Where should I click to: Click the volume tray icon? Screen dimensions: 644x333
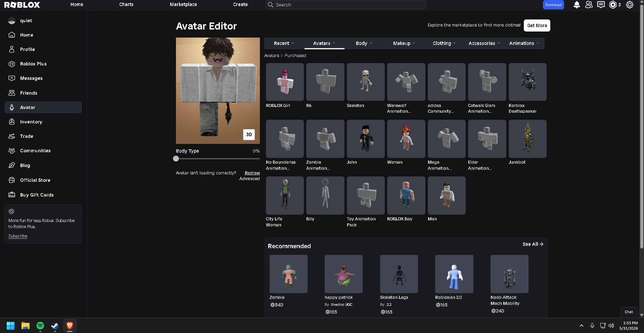[x=611, y=326]
